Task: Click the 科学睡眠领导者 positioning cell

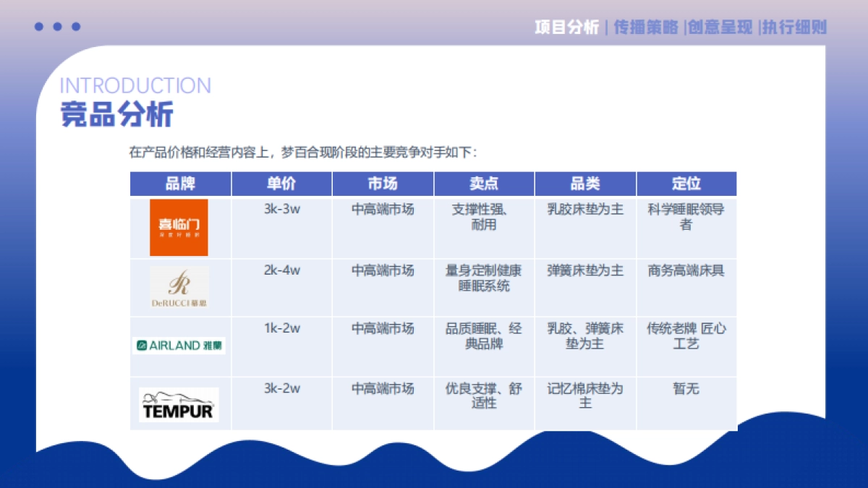Action: [686, 217]
